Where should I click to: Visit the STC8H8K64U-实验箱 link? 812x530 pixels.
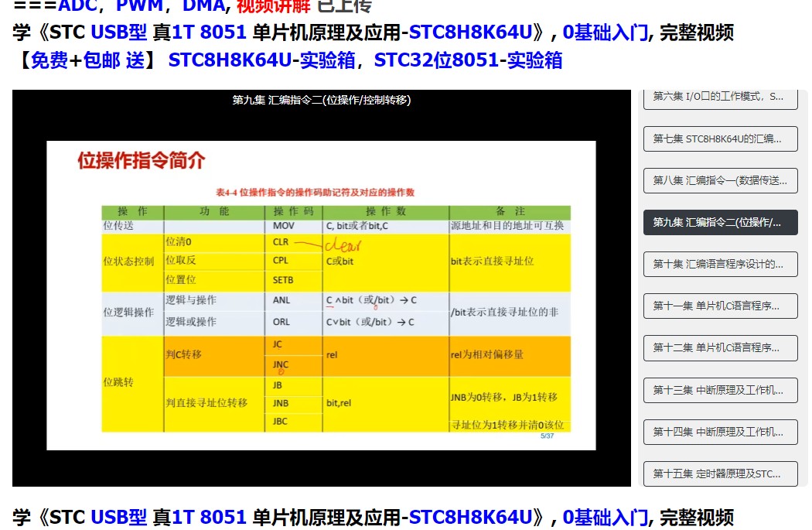[261, 60]
